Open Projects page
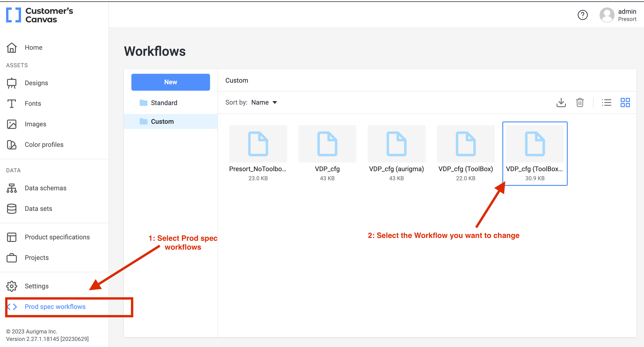The width and height of the screenshot is (644, 347). [x=36, y=258]
